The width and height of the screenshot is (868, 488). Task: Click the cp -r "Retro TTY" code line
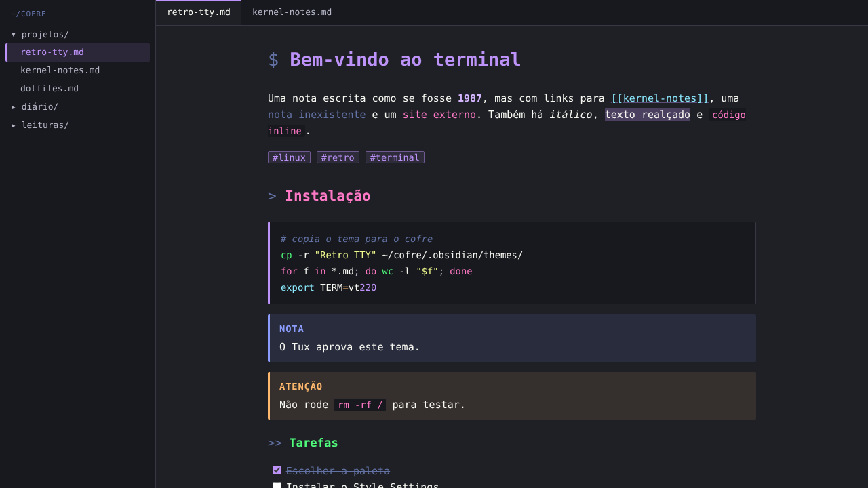click(x=402, y=255)
